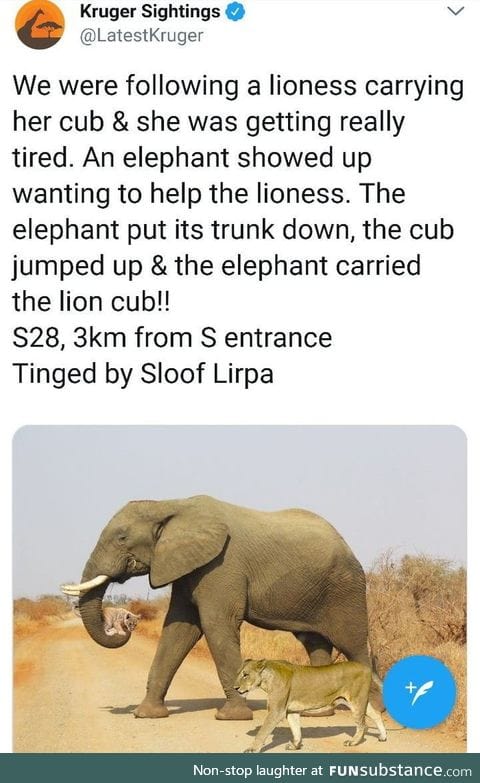The width and height of the screenshot is (480, 783).
Task: Select the Kruger Sightings display name
Action: pyautogui.click(x=150, y=12)
